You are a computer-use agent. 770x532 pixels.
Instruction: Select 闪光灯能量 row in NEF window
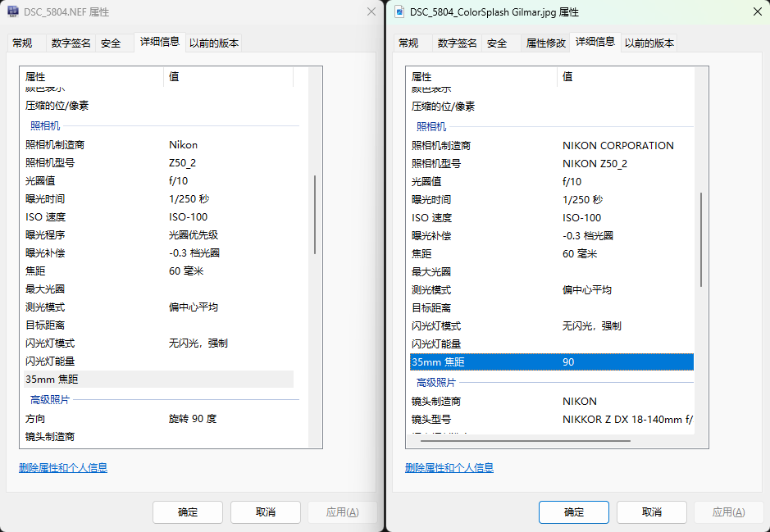click(158, 361)
